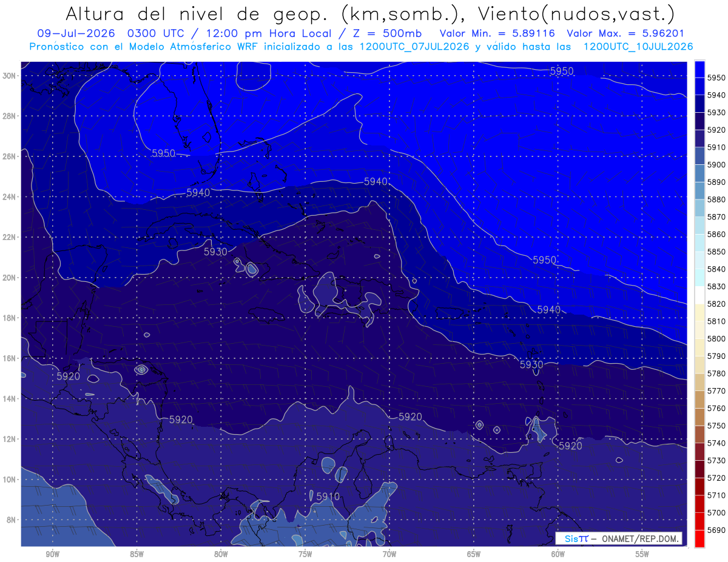Click the 5770 tick on the color scale
This screenshot has width=728, height=562.
(716, 390)
